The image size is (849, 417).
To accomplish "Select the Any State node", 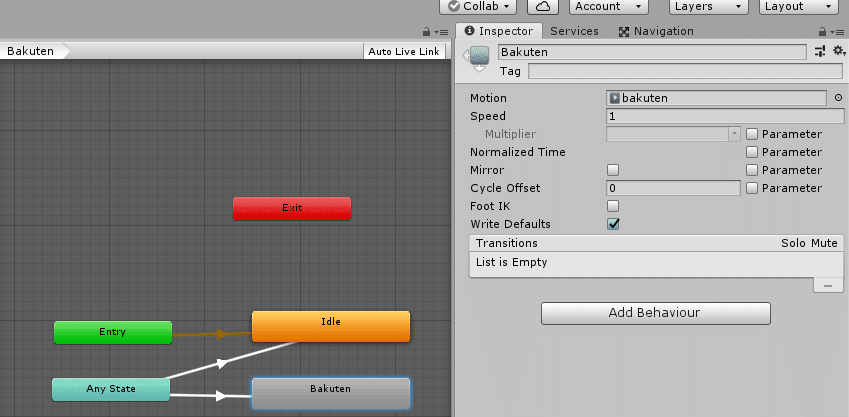I will [x=111, y=389].
